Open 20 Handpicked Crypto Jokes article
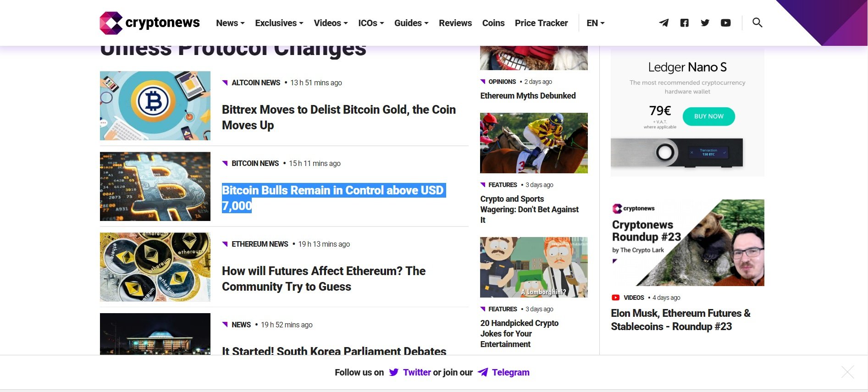This screenshot has height=392, width=868. click(519, 334)
